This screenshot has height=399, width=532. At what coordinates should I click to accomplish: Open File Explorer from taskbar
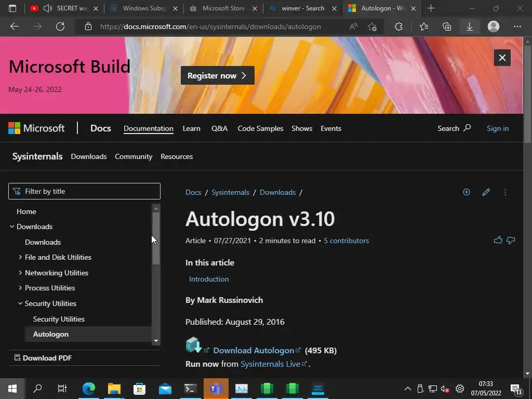pos(114,389)
